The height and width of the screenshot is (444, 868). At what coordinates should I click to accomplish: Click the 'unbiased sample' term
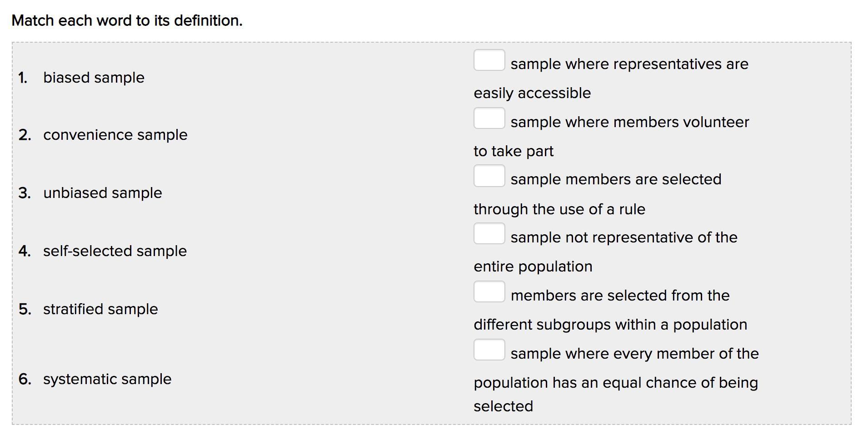[102, 193]
